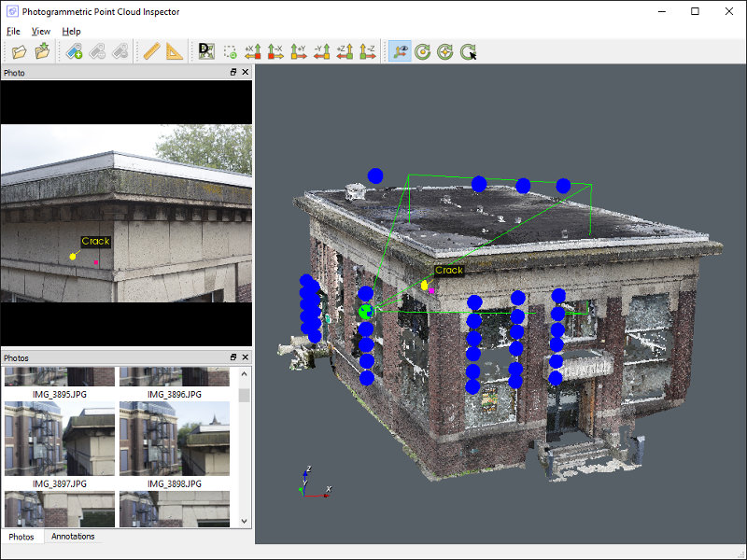
Task: Open the Help menu
Action: point(72,32)
